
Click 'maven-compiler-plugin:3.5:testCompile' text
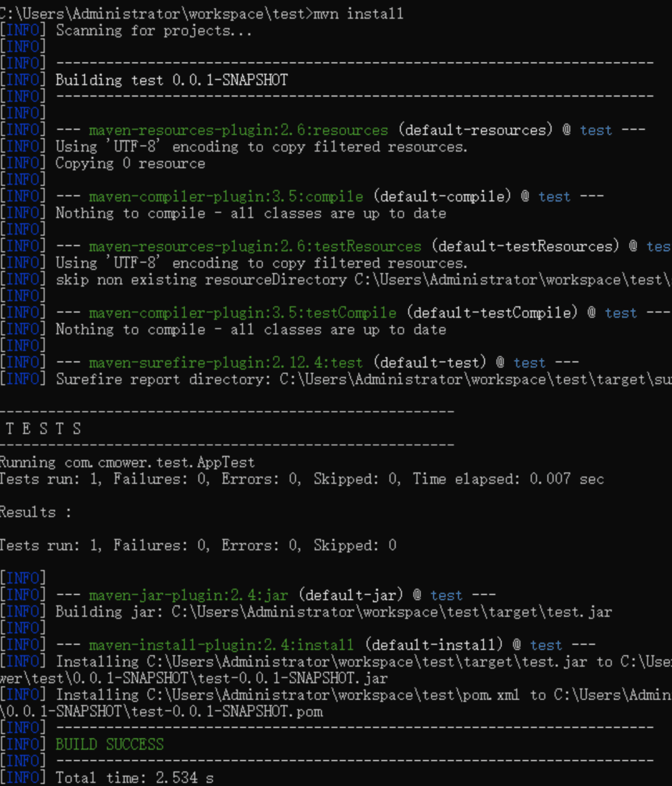point(242,313)
